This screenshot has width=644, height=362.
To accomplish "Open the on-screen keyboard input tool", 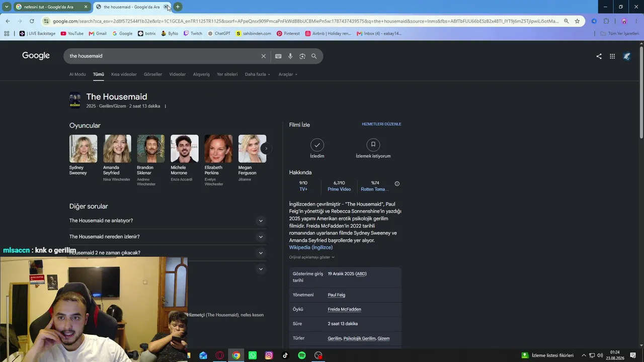I will tap(278, 56).
